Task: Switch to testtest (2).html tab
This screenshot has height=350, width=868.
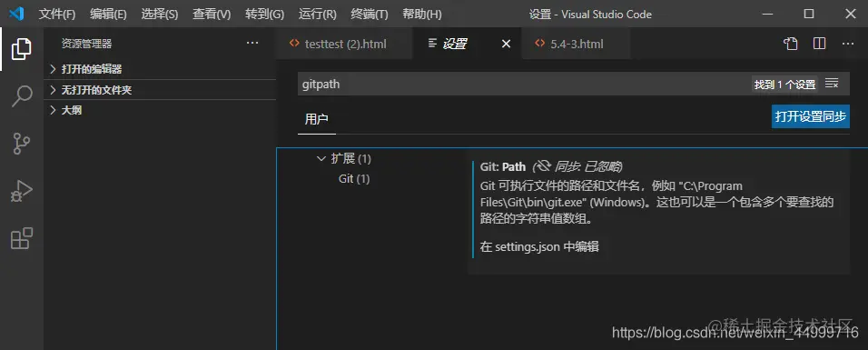Action: [345, 44]
